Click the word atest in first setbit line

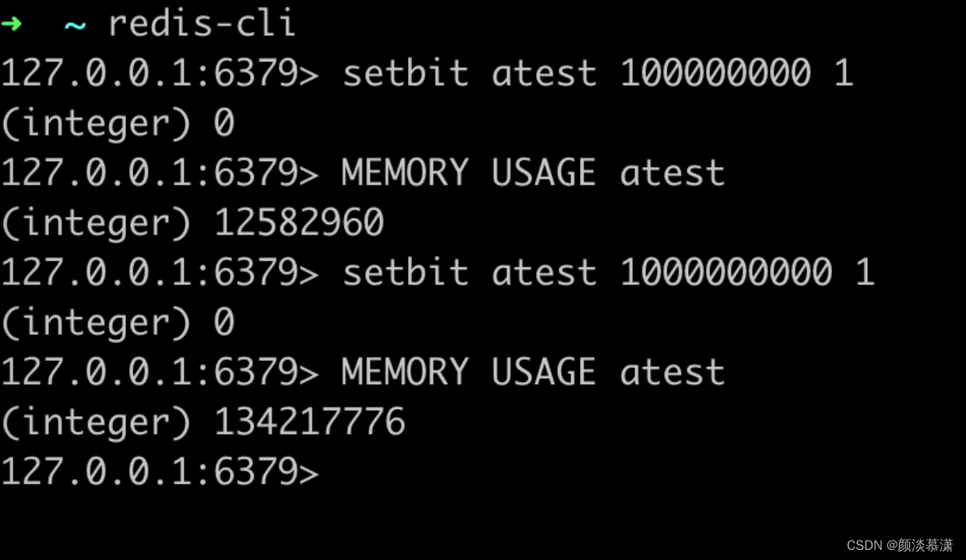click(x=544, y=73)
